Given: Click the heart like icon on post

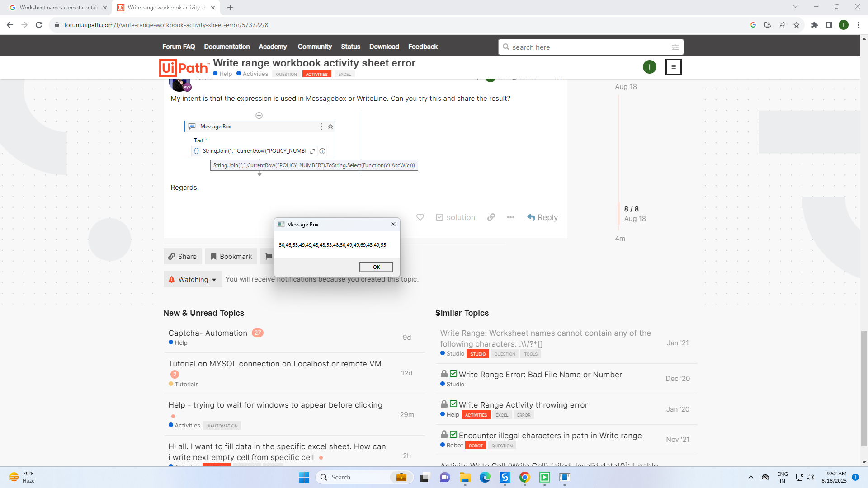Looking at the screenshot, I should coord(420,217).
